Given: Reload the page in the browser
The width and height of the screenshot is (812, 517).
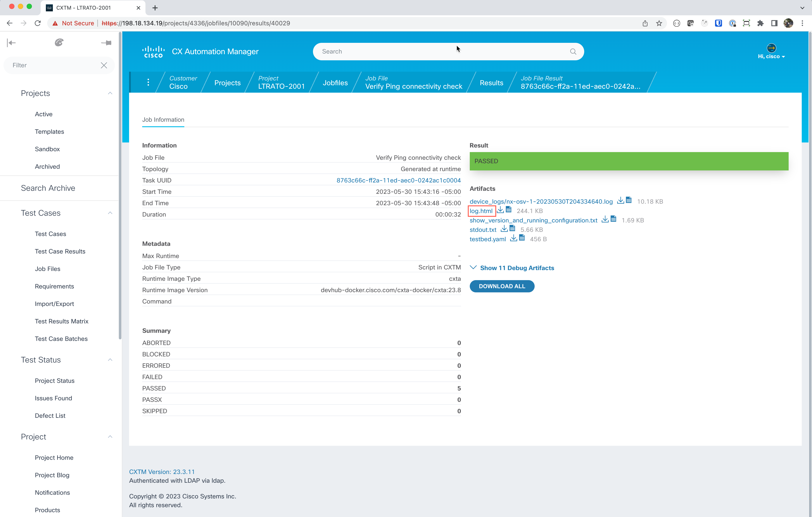Looking at the screenshot, I should (x=38, y=23).
